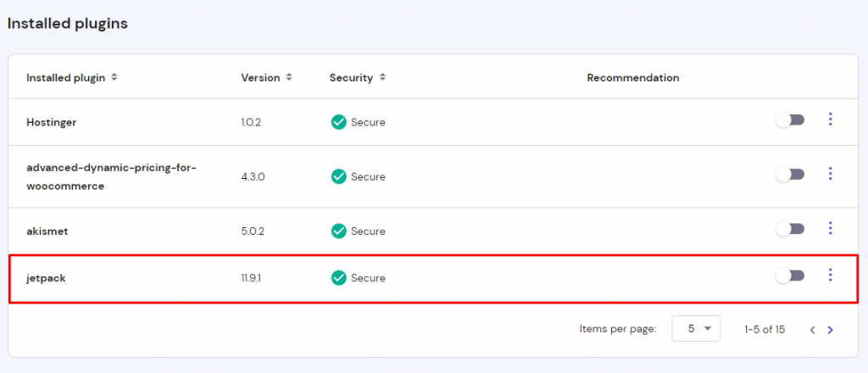Click the green Secure checkmark for akismet
This screenshot has width=868, height=373.
coord(339,231)
